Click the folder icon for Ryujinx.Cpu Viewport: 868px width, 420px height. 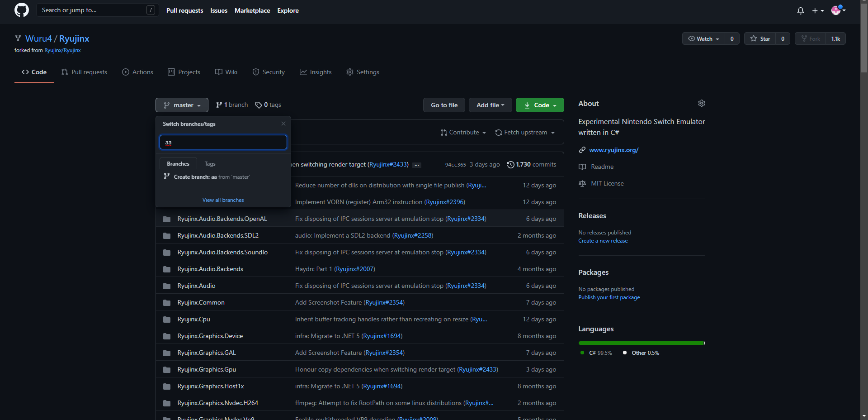167,320
